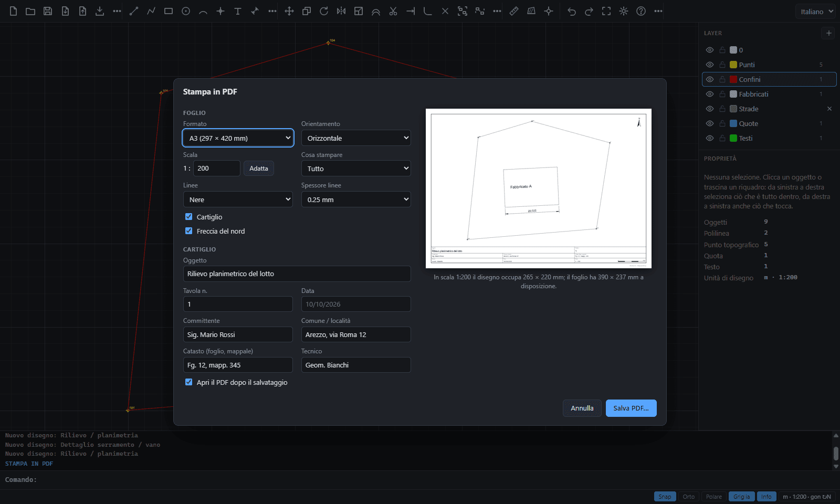The width and height of the screenshot is (840, 504).
Task: Change the Confini layer red color swatch
Action: pos(733,79)
